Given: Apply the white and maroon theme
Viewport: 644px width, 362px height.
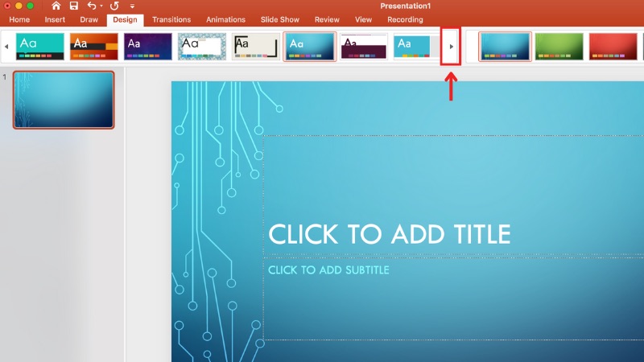Looking at the screenshot, I should point(364,47).
